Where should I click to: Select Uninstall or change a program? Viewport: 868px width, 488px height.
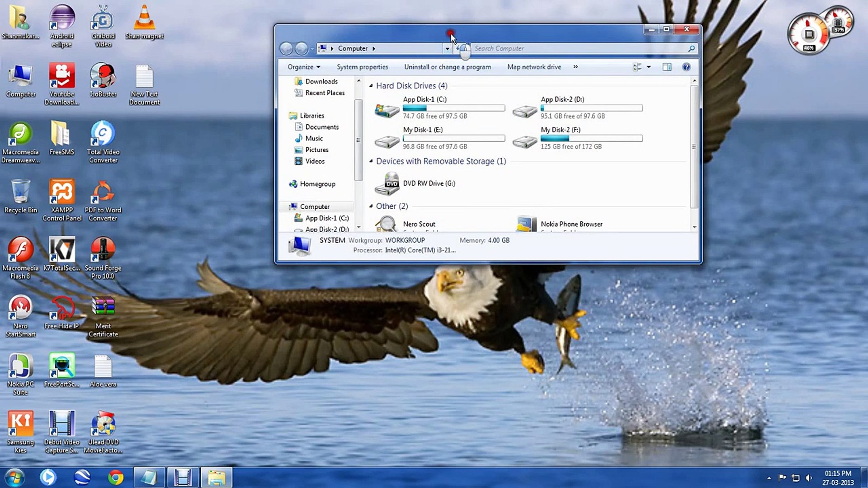click(447, 66)
